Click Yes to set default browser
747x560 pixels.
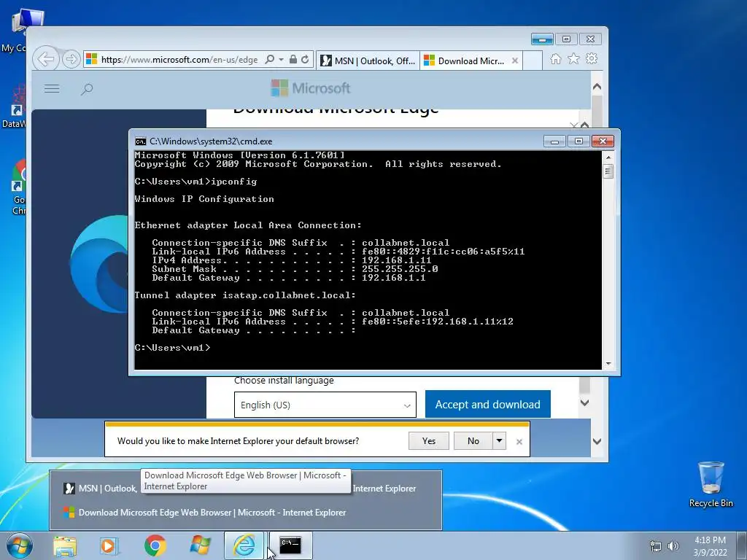(429, 440)
